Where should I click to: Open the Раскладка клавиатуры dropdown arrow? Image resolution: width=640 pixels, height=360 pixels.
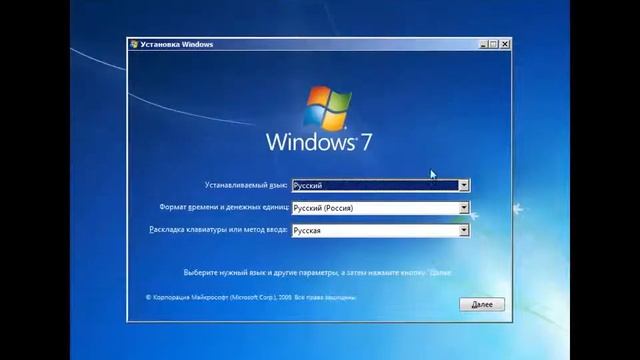click(x=464, y=231)
